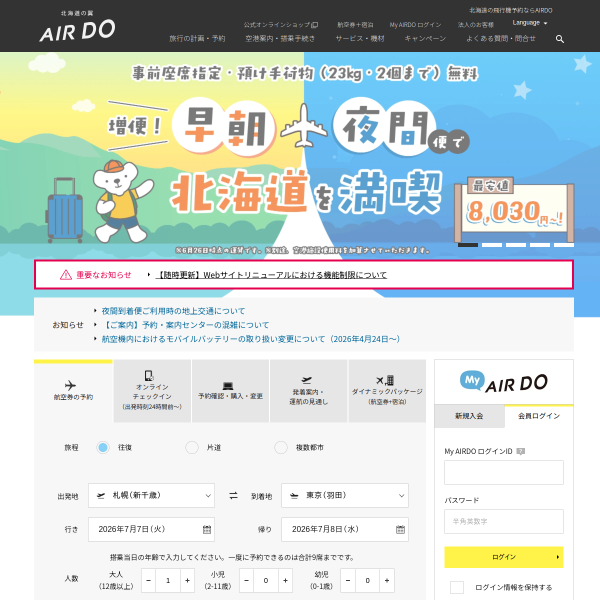Increase 大人 passenger count
Image resolution: width=600 pixels, height=600 pixels.
pos(188,580)
